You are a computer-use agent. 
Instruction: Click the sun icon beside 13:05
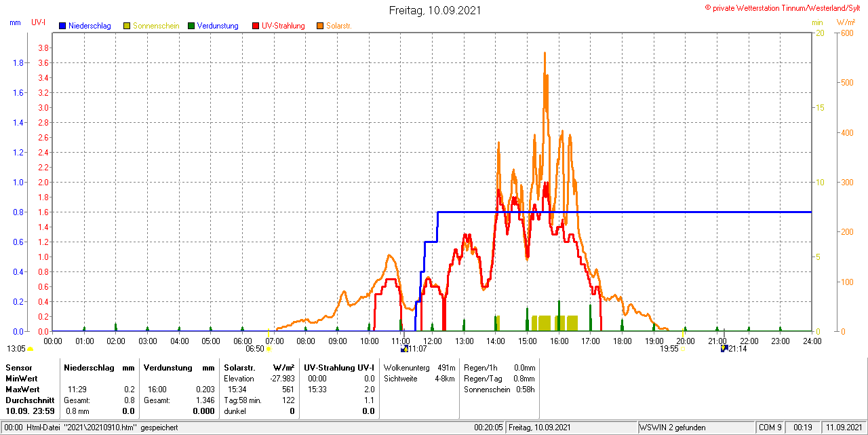[x=30, y=349]
